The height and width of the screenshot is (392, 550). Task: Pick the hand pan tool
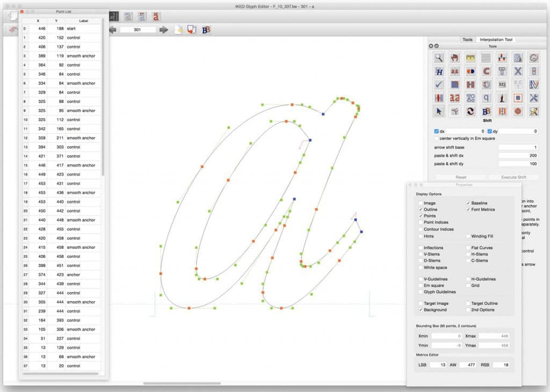(455, 57)
